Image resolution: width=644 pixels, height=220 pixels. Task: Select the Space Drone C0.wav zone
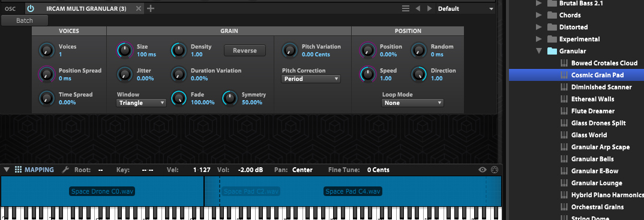102,191
